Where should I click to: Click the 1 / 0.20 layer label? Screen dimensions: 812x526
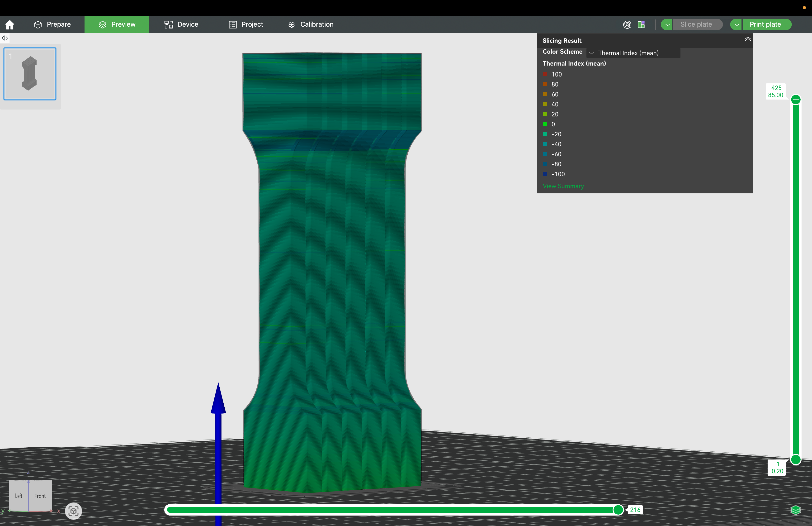777,468
